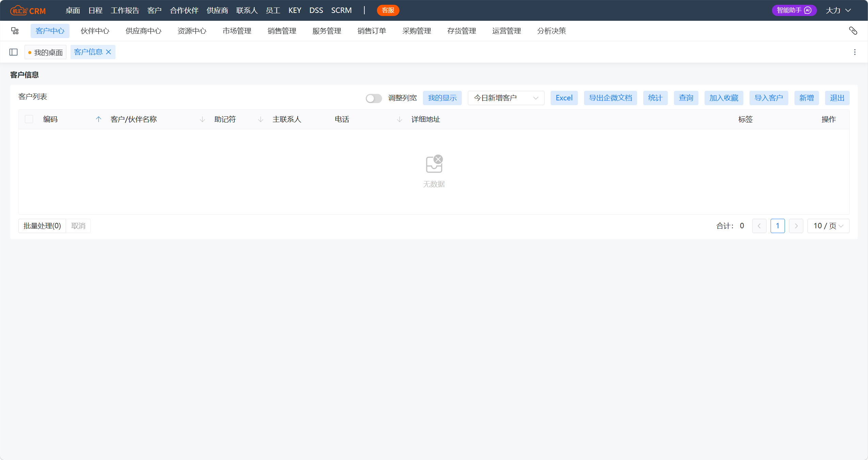Select page number 1
Screen dimensions: 868x460
[x=778, y=226]
